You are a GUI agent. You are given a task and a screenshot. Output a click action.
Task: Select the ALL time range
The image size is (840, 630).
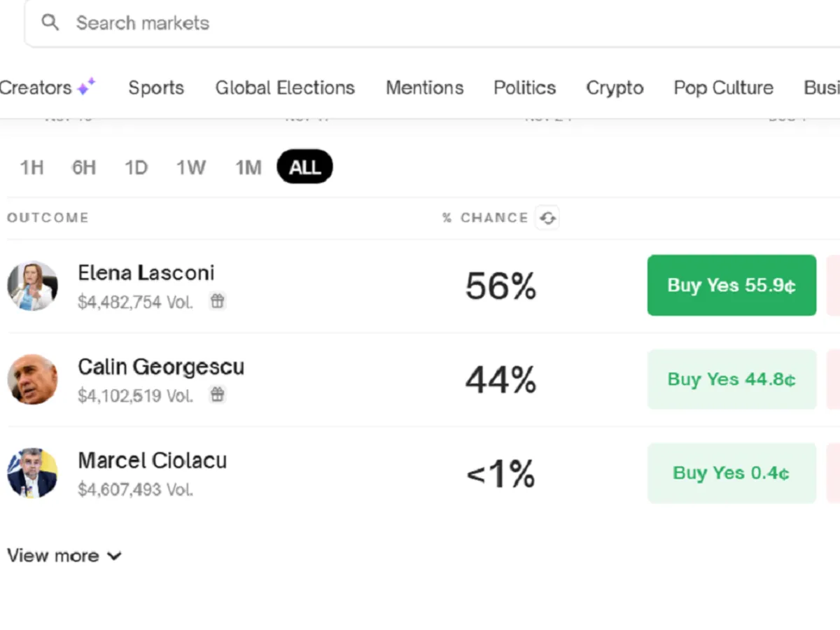pyautogui.click(x=304, y=168)
